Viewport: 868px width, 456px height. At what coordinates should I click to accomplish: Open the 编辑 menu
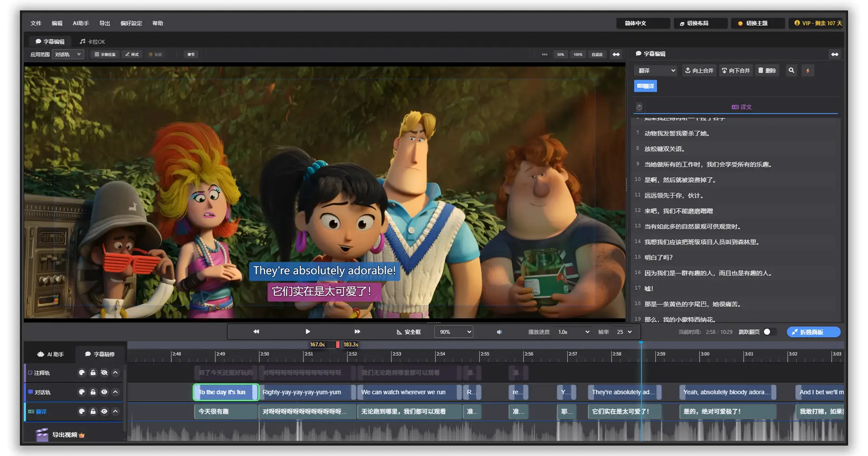[57, 24]
